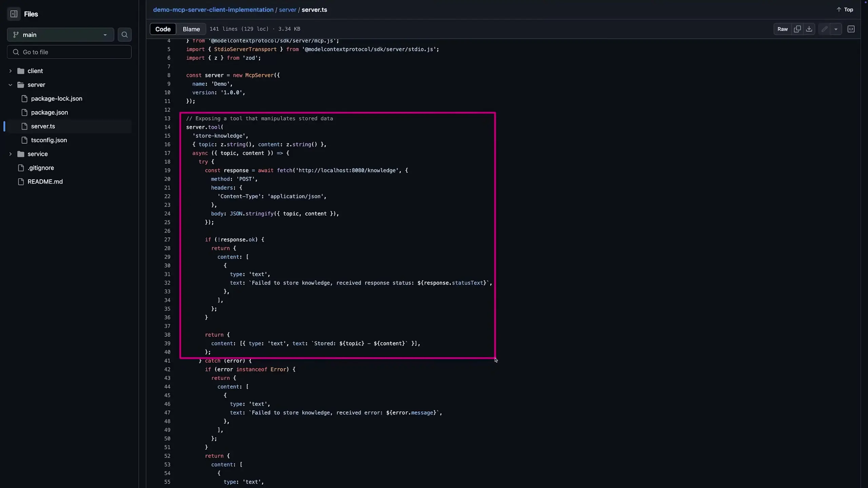Expand the client folder chevron
The height and width of the screenshot is (488, 868).
11,71
